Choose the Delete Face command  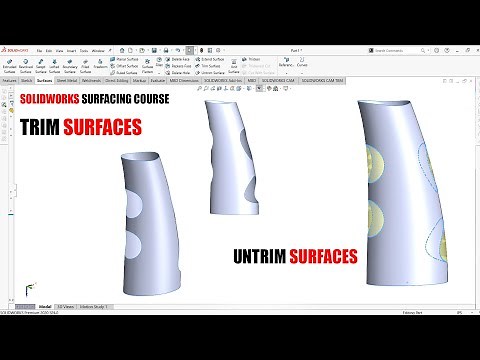click(178, 59)
